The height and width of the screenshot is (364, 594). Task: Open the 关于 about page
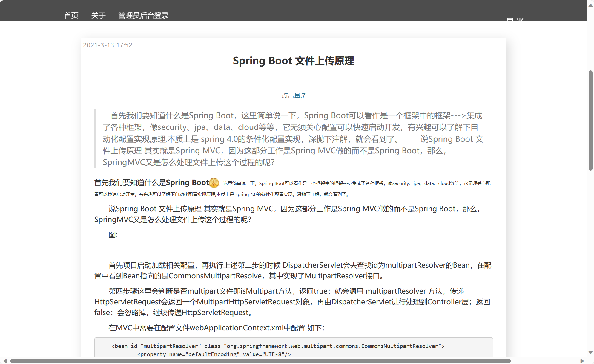click(x=99, y=15)
